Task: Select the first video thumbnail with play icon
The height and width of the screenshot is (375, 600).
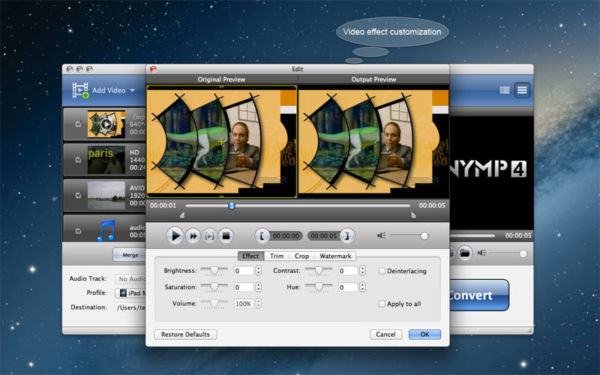Action: pyautogui.click(x=106, y=124)
